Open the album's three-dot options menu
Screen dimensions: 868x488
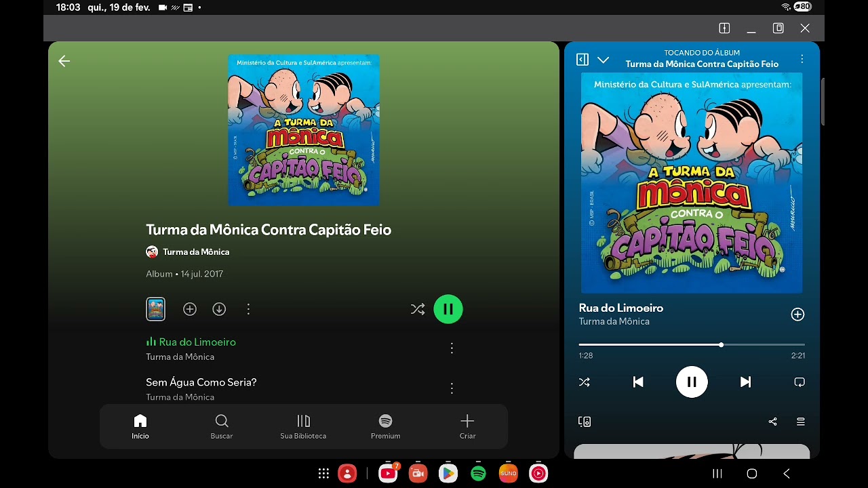coord(248,309)
